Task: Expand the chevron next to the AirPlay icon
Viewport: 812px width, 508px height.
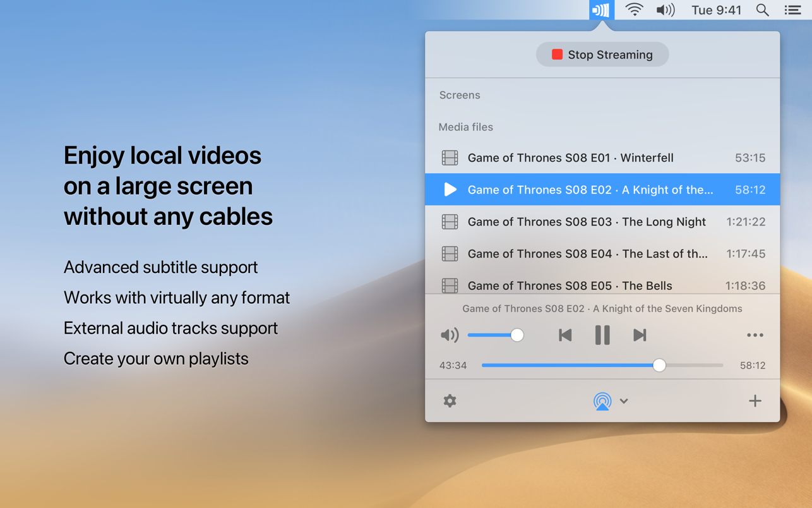Action: pos(624,401)
